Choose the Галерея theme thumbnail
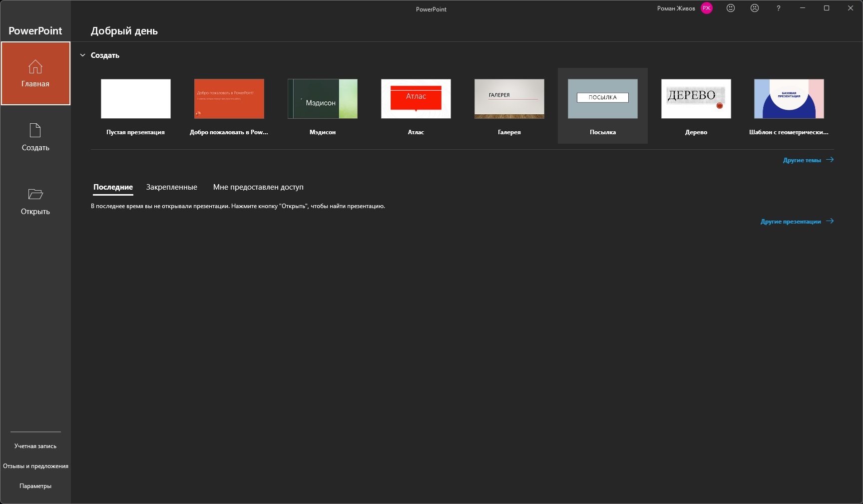The image size is (863, 504). 509,99
